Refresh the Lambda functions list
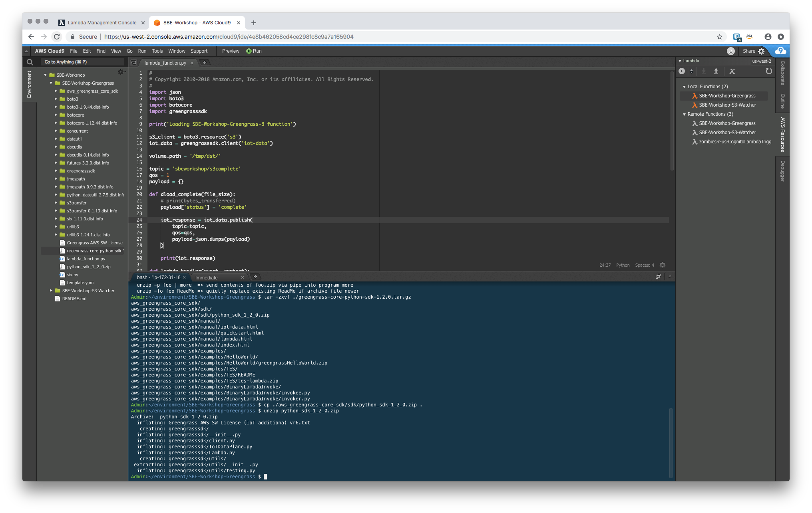The height and width of the screenshot is (513, 812). click(x=769, y=71)
